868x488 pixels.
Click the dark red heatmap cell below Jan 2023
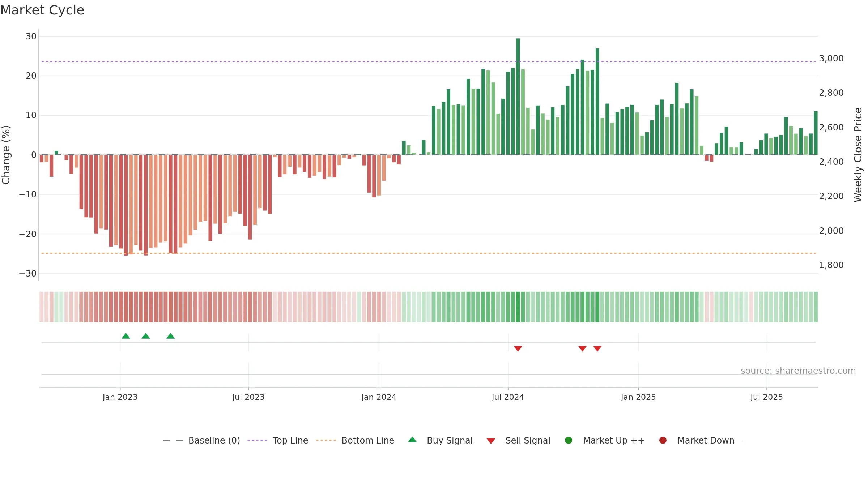(126, 307)
